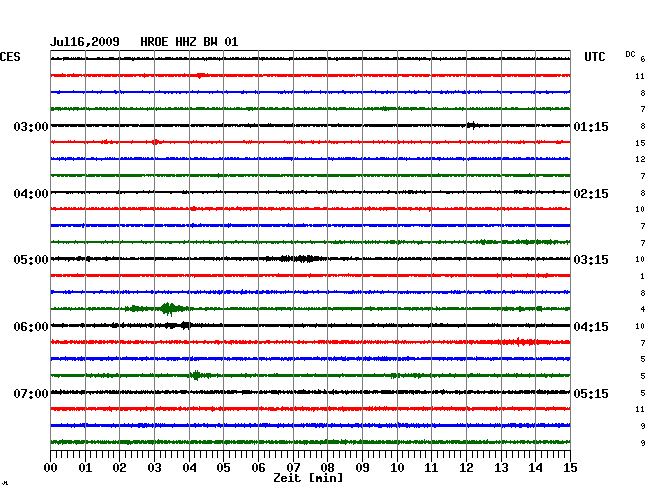The image size is (650, 494).
Task: Select the 03:00 local time label
Action: (31, 126)
